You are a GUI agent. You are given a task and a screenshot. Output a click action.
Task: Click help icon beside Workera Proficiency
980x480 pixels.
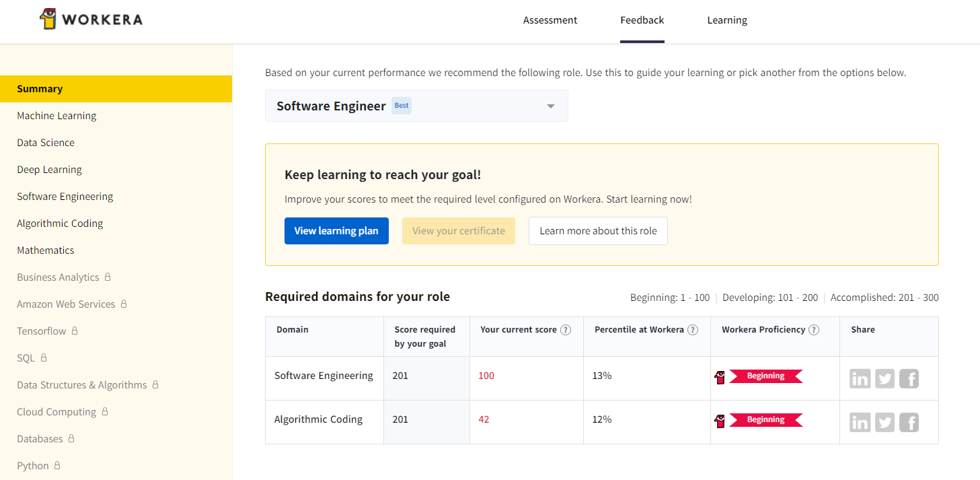coord(814,330)
